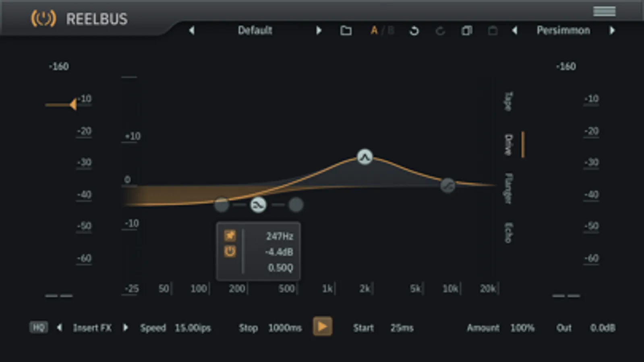Click the Stop label
Screen dimensions: 644x362
(248, 328)
